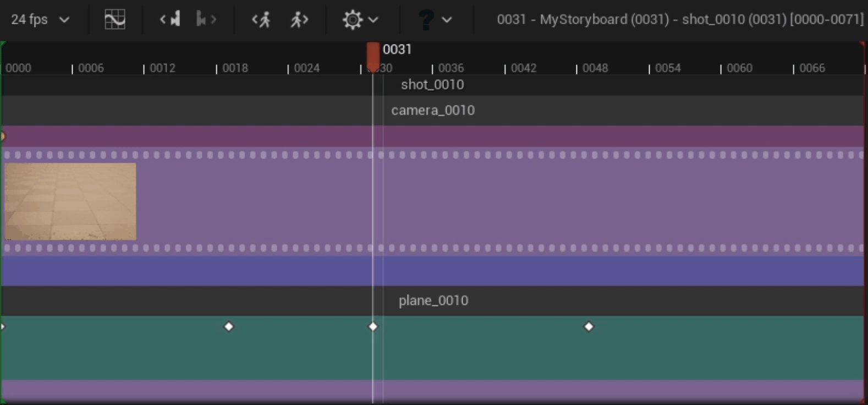Click the storyboard shot title text
This screenshot has width=868, height=405.
tap(680, 19)
